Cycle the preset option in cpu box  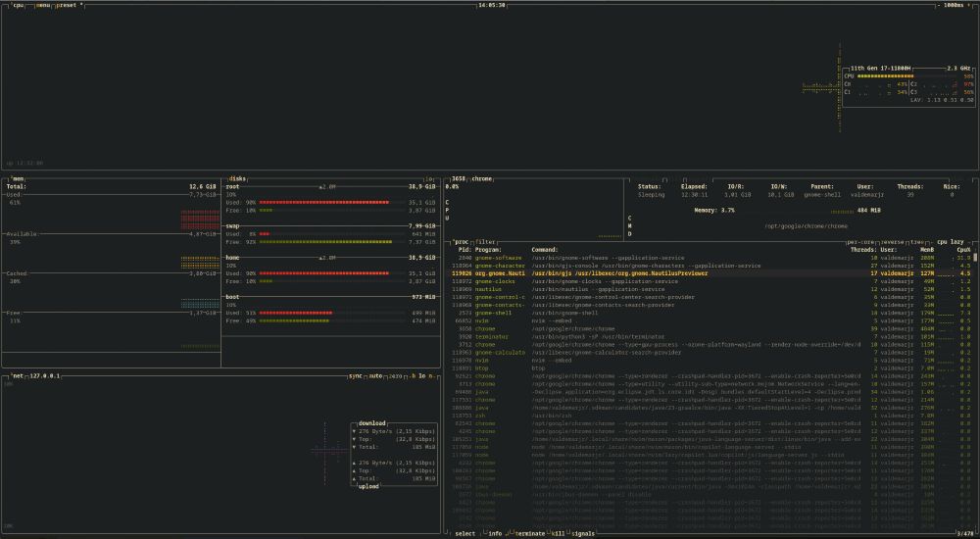(69, 5)
